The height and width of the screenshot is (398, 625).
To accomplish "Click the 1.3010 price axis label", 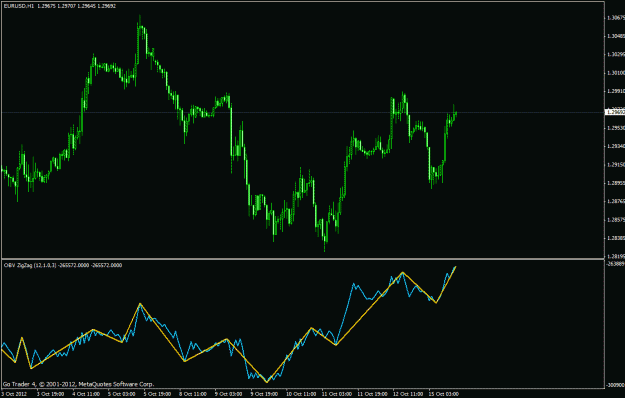I will [616, 73].
